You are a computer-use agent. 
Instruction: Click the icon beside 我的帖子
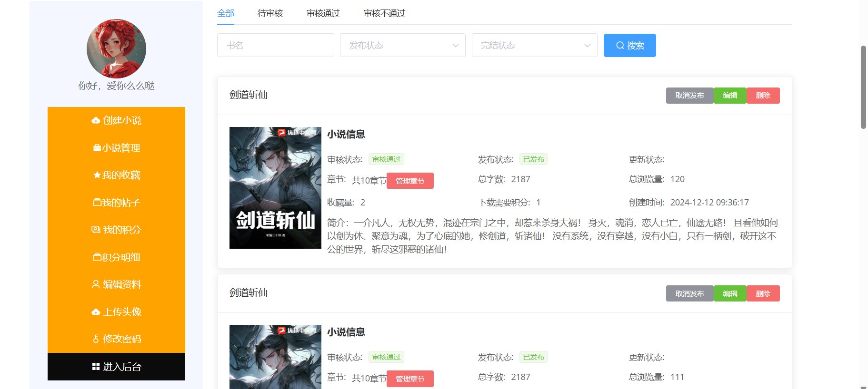(x=97, y=203)
